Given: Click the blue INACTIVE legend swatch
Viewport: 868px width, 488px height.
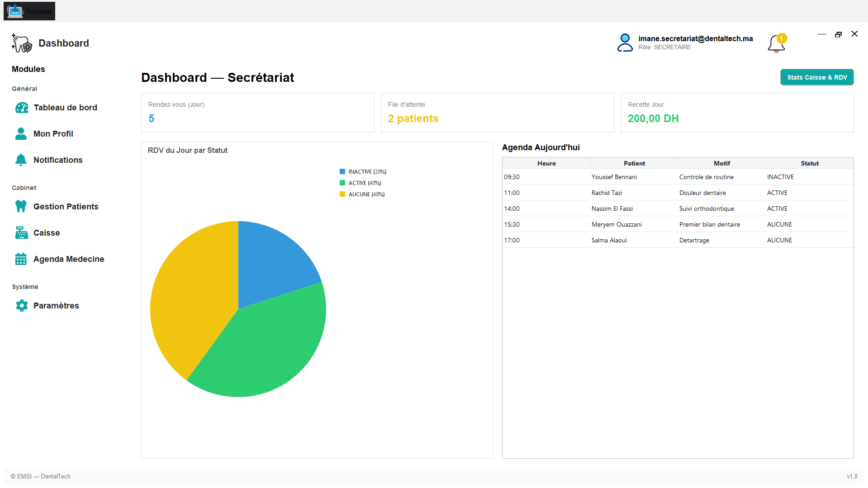Looking at the screenshot, I should point(342,171).
